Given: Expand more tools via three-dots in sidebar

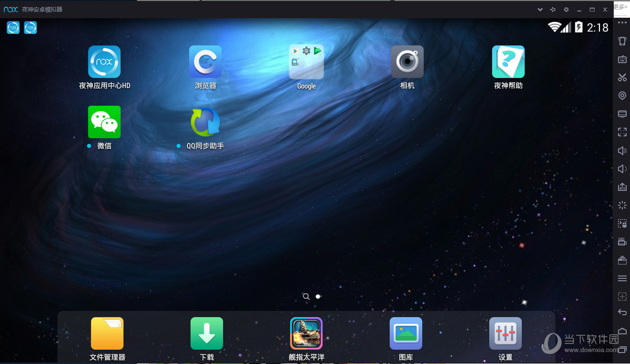Looking at the screenshot, I should coord(622,23).
